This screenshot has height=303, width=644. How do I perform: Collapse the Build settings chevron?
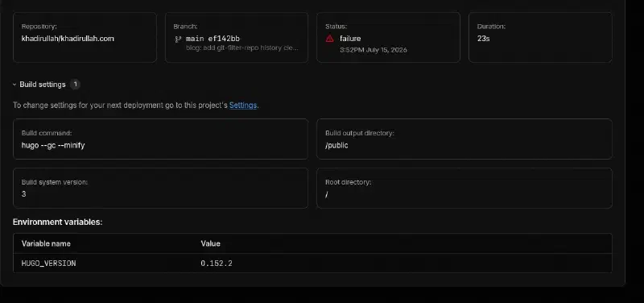click(14, 85)
